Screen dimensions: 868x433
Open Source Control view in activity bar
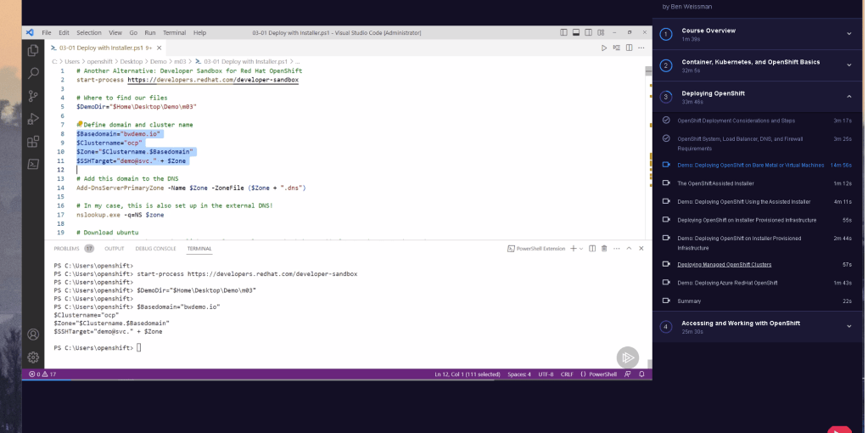[x=33, y=96]
